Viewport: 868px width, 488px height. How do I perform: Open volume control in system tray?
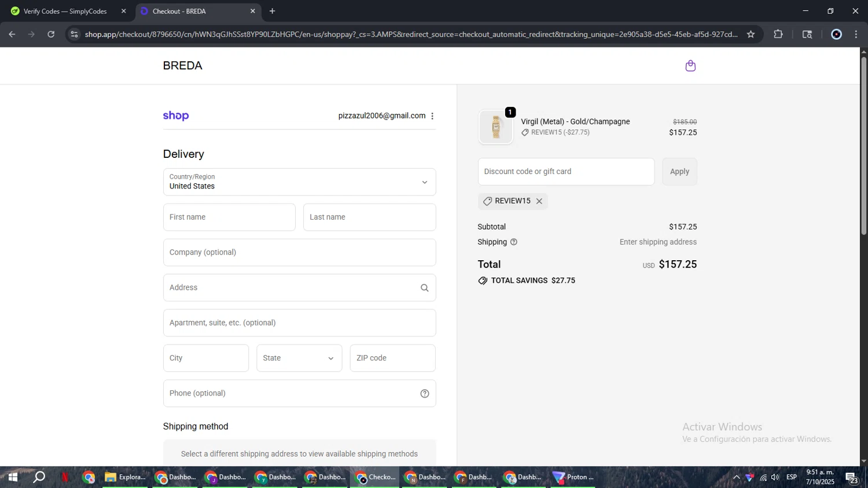(x=775, y=478)
